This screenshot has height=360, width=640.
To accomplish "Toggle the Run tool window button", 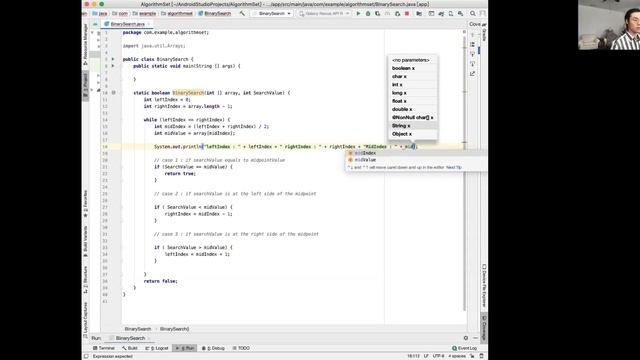I will (185, 348).
